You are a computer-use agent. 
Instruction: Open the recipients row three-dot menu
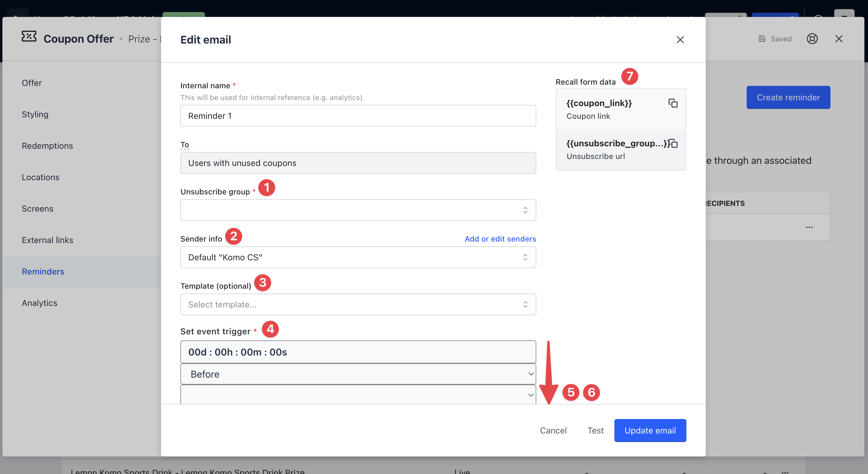(809, 227)
